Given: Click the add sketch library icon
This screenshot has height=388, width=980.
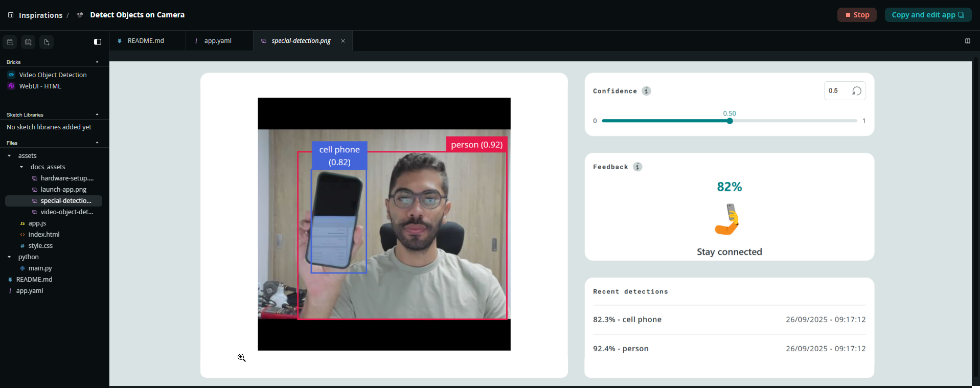Looking at the screenshot, I should tap(28, 42).
